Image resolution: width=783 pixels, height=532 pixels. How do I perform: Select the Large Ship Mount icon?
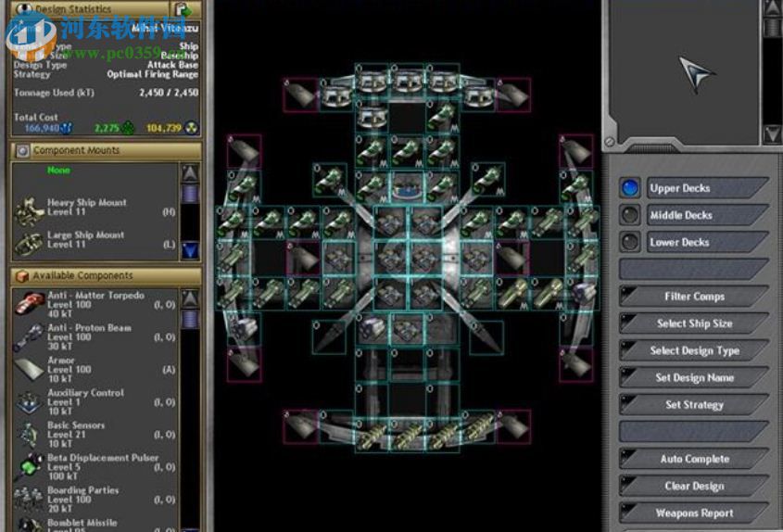click(29, 243)
